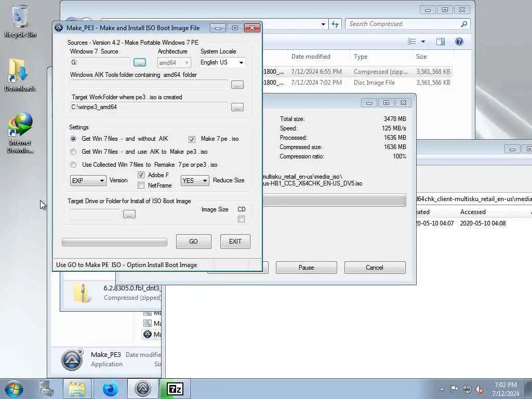Click the Windows Start orb
The height and width of the screenshot is (399, 532).
click(14, 389)
